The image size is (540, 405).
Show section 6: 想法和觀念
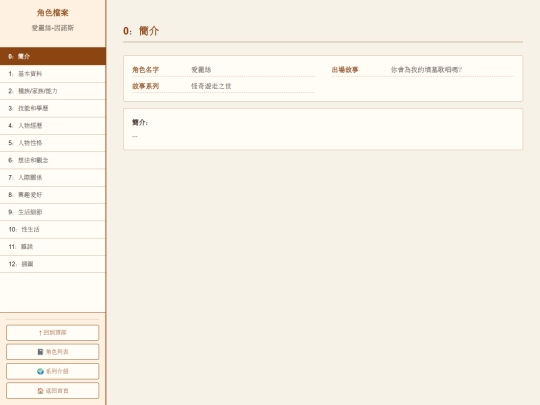(53, 160)
